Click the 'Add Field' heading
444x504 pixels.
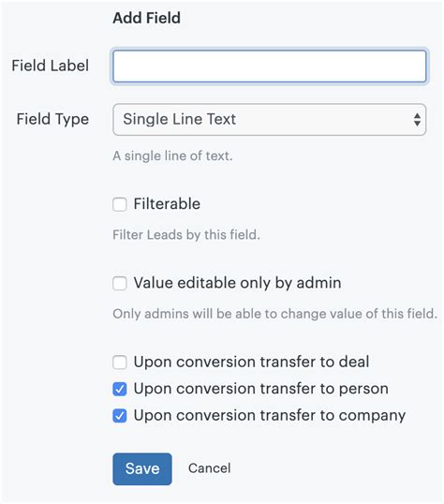pyautogui.click(x=146, y=18)
